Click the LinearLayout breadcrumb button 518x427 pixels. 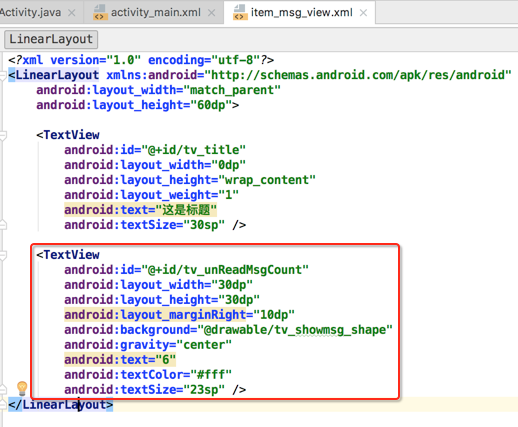click(51, 39)
